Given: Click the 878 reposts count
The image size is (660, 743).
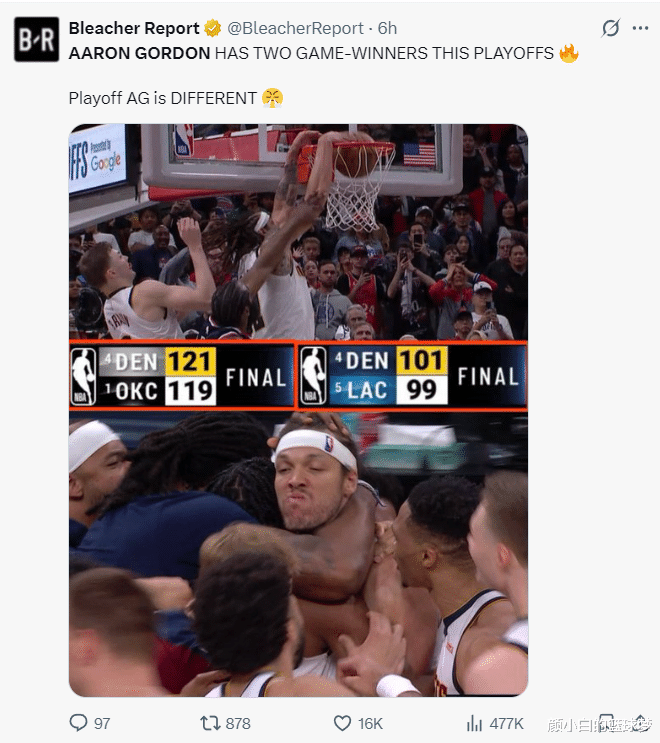Looking at the screenshot, I should coord(238,724).
